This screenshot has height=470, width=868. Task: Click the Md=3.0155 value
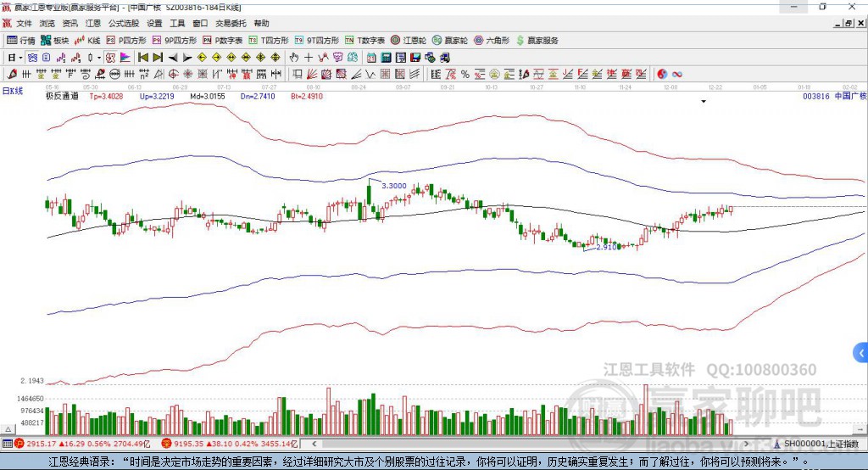(x=208, y=96)
